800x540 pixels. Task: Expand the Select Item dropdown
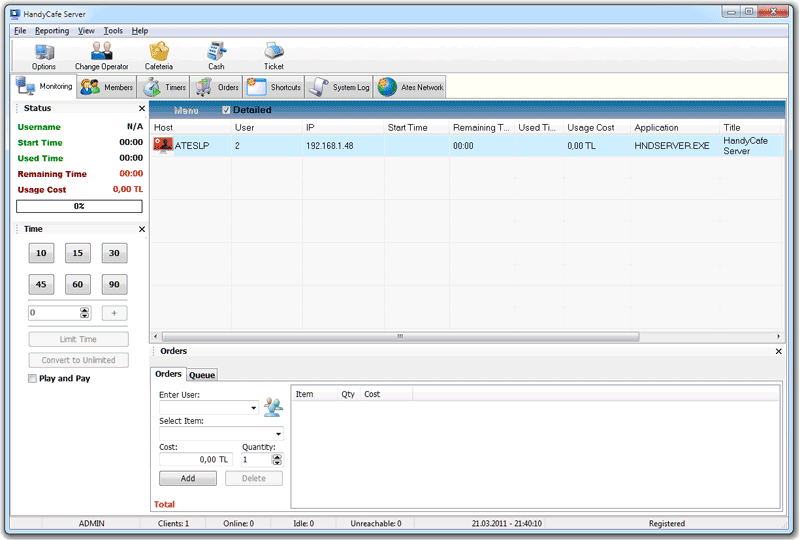tap(279, 434)
